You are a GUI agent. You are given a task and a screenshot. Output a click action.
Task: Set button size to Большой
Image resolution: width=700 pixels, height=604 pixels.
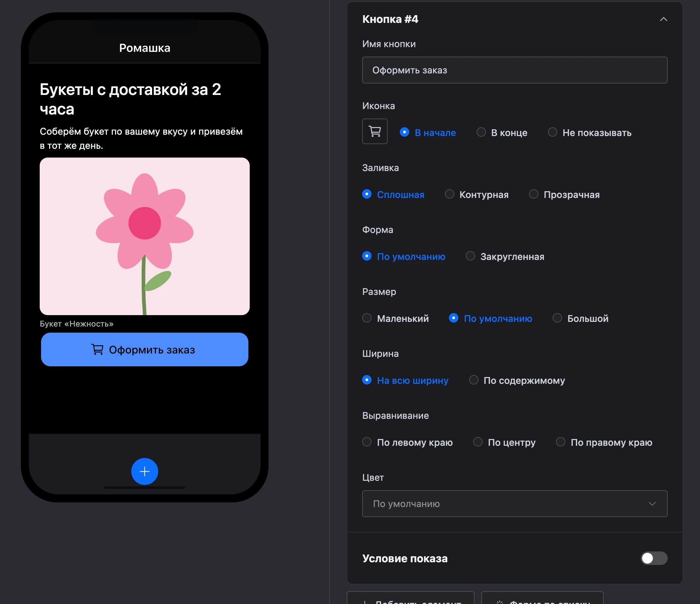click(x=581, y=318)
